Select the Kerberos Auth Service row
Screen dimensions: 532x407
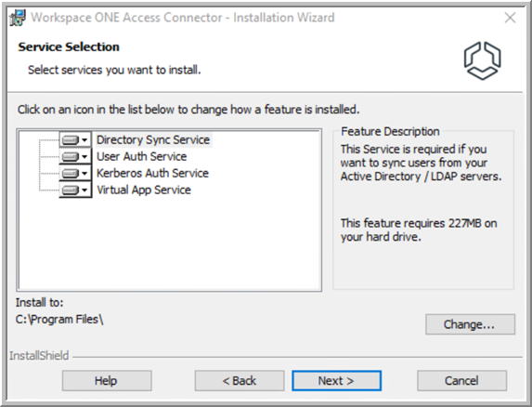click(152, 173)
